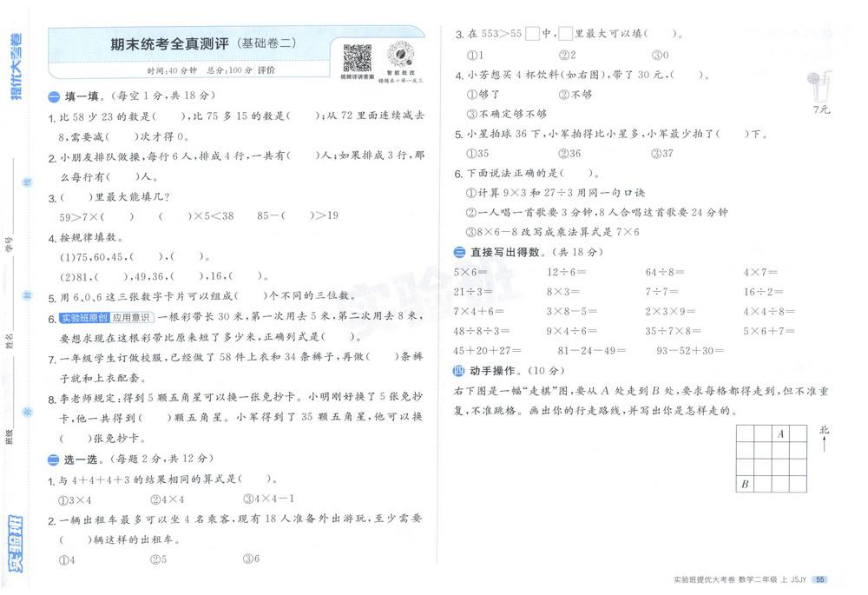Click the page number 55 box

[x=820, y=579]
